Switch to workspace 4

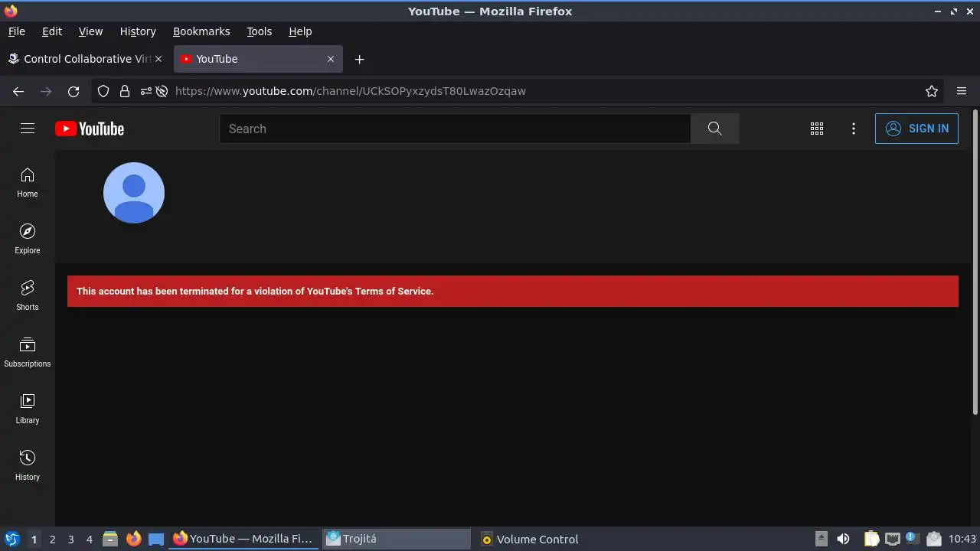point(89,539)
